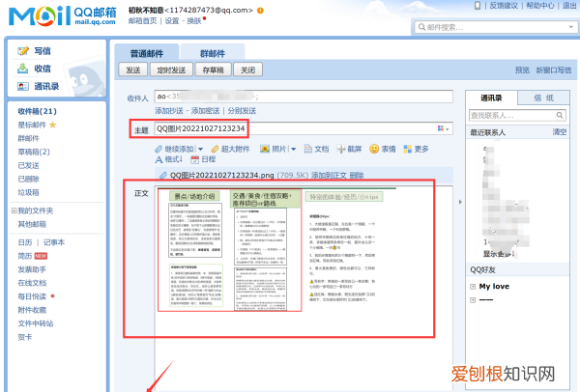Screen dimensions: 580x392
Task: Click the 收件人 recipient field
Action: tap(304, 97)
